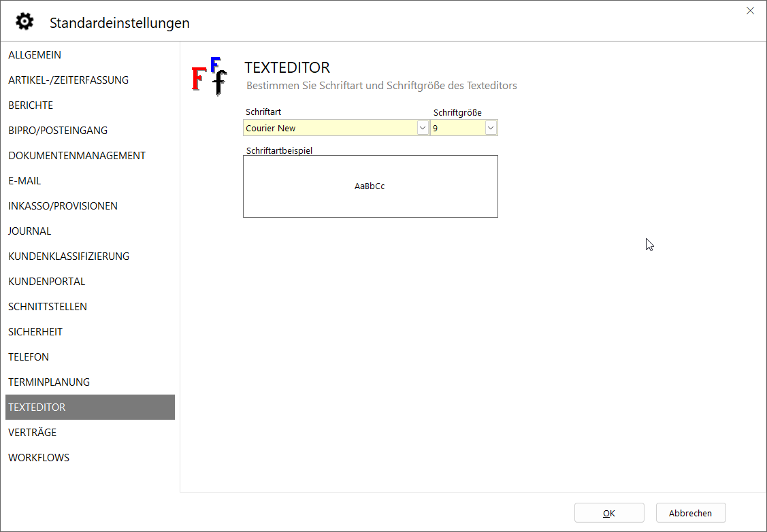The image size is (767, 532).
Task: Expand the Schriftart dropdown arrow
Action: (422, 128)
